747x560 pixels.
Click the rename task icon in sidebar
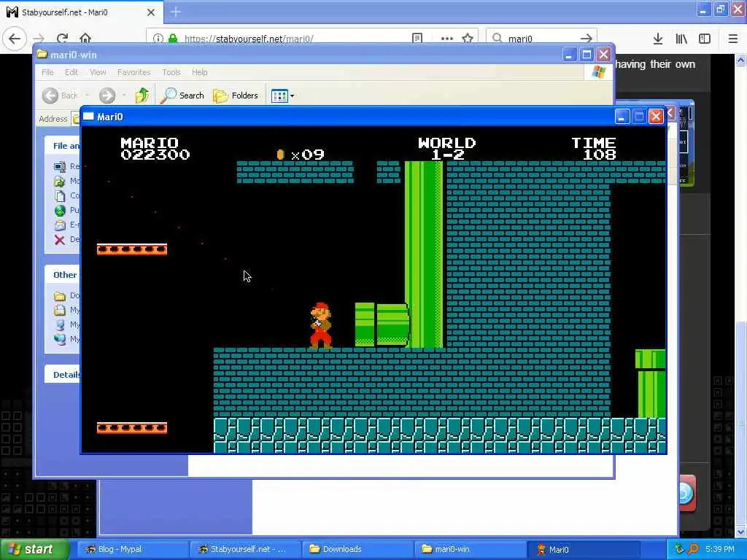(x=60, y=167)
